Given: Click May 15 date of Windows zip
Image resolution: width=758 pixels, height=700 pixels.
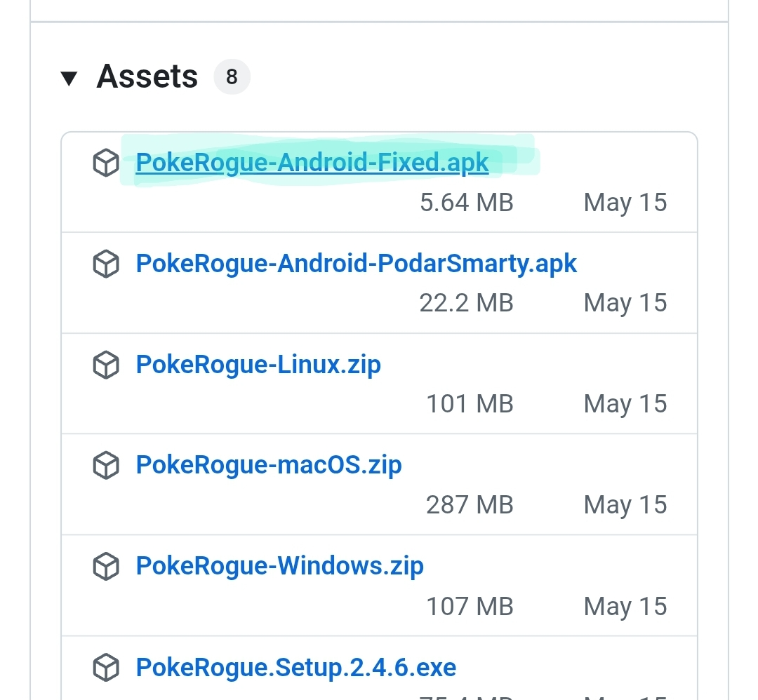Looking at the screenshot, I should 625,606.
